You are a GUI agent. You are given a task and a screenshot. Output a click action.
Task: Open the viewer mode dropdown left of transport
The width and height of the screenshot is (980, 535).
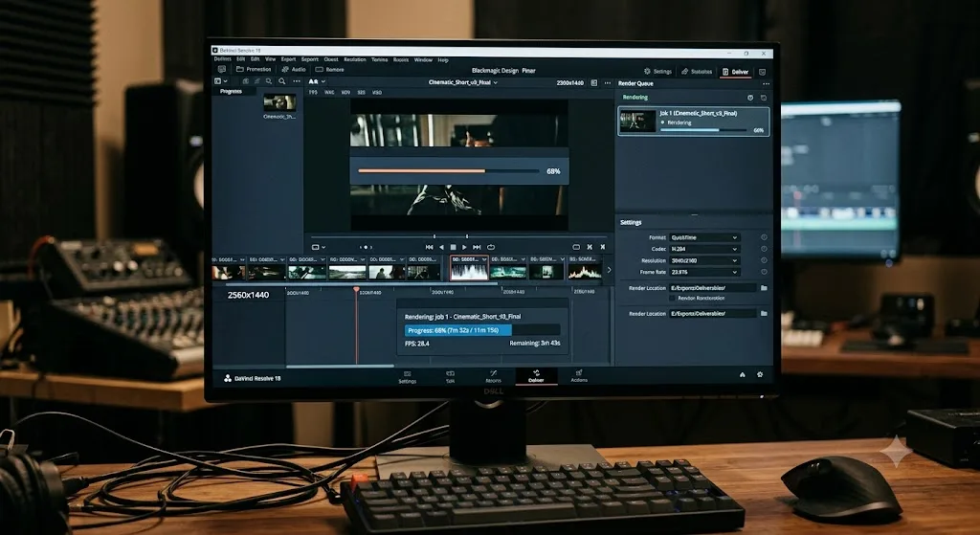click(318, 248)
